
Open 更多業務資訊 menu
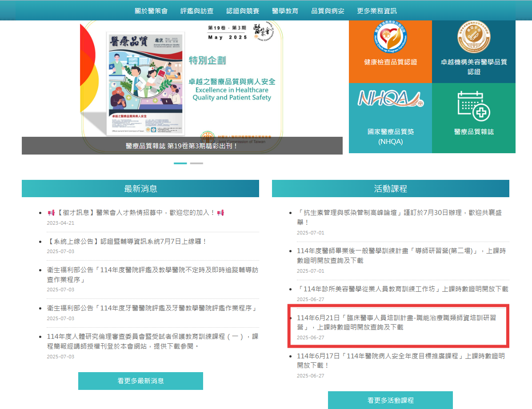tap(376, 11)
